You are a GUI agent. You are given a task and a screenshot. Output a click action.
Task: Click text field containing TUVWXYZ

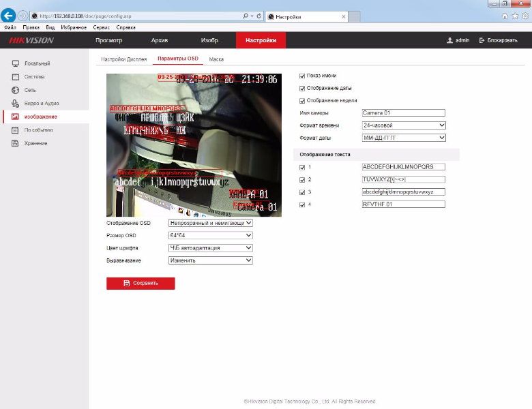click(403, 179)
